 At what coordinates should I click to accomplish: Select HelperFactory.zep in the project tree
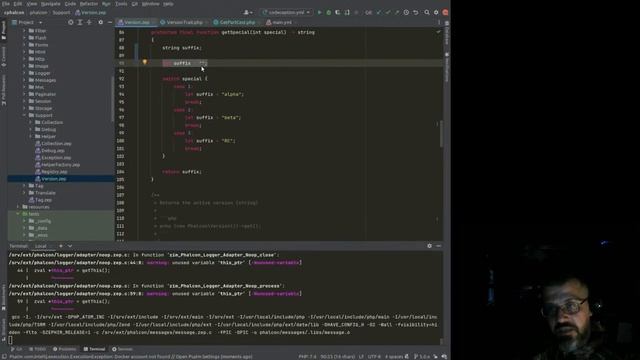tap(60, 164)
